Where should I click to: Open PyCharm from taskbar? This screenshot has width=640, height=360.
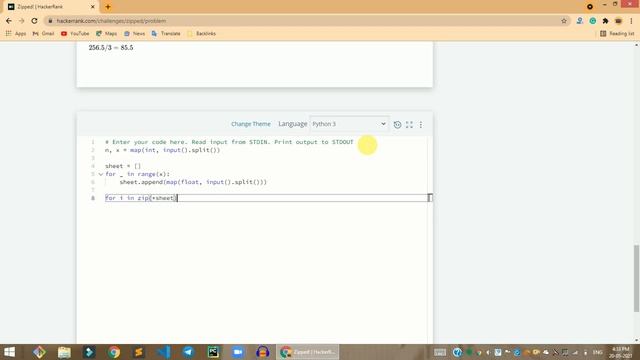click(213, 352)
